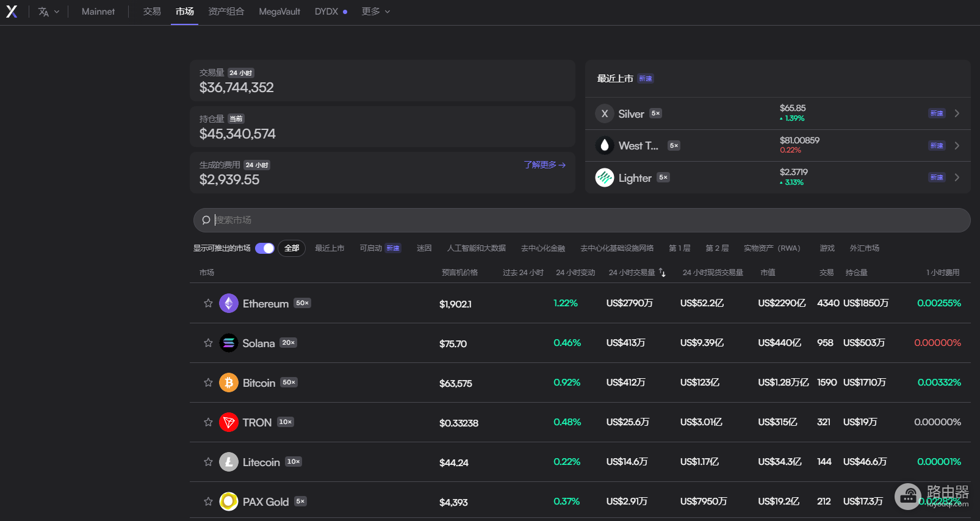Mark TRON as a favorite
980x521 pixels.
click(x=208, y=422)
